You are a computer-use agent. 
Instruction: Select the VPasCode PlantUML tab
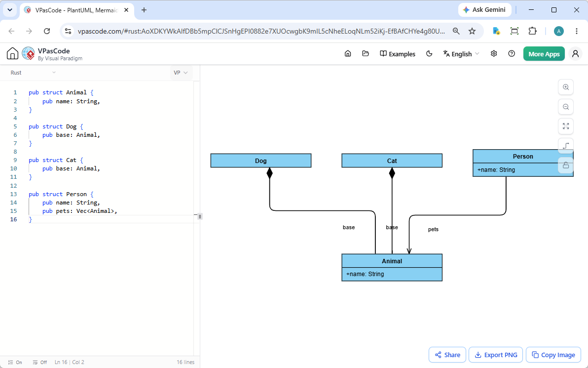point(77,10)
